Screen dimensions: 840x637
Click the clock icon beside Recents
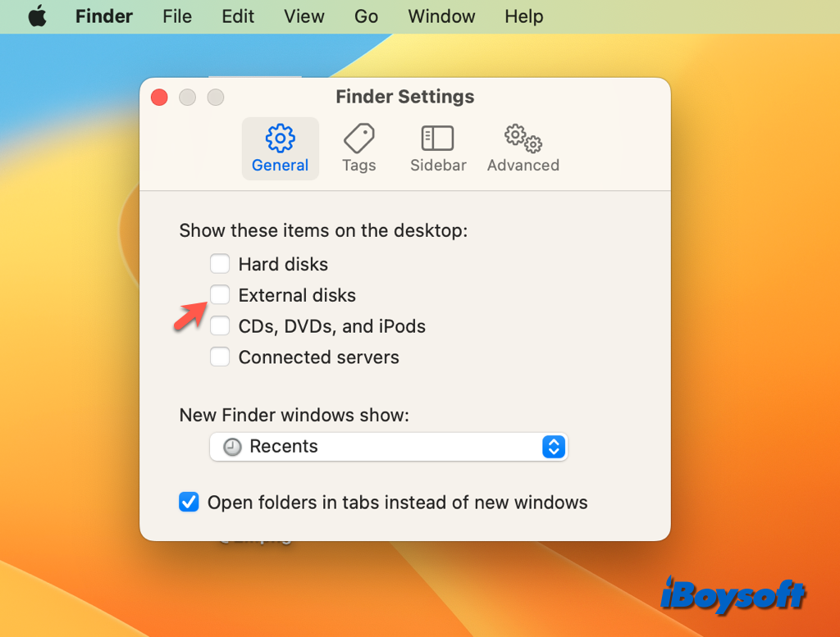tap(233, 447)
